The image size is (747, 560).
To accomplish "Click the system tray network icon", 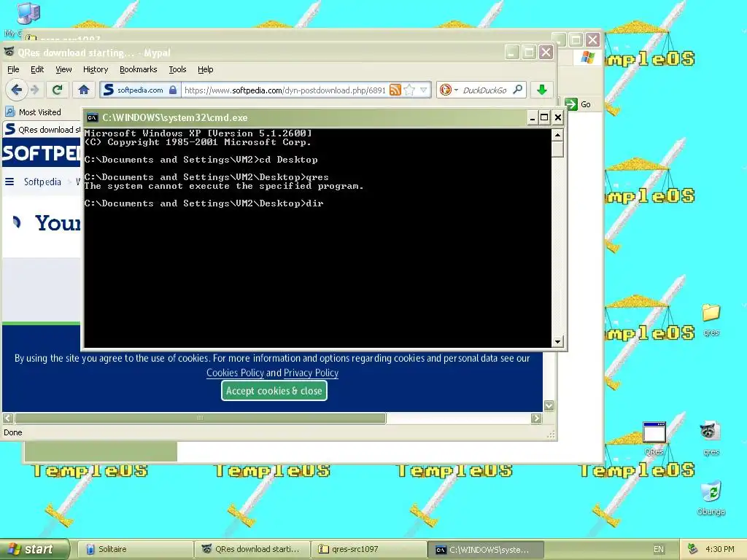I will (x=693, y=549).
